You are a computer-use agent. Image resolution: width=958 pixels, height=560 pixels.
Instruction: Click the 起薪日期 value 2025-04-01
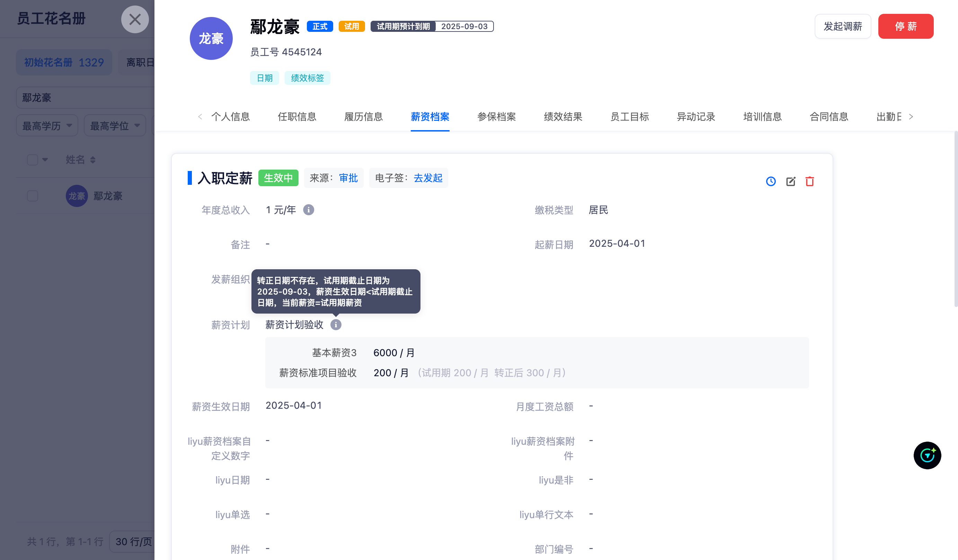click(617, 244)
